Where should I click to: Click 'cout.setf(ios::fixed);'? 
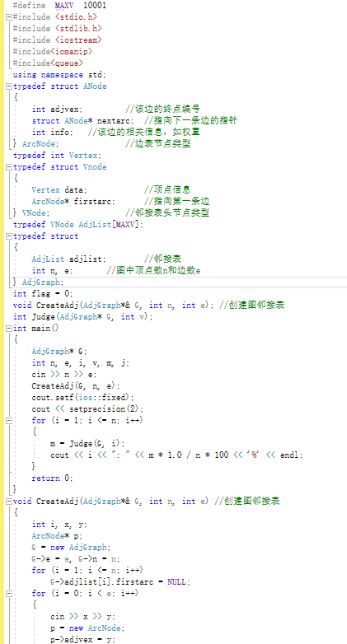(83, 398)
